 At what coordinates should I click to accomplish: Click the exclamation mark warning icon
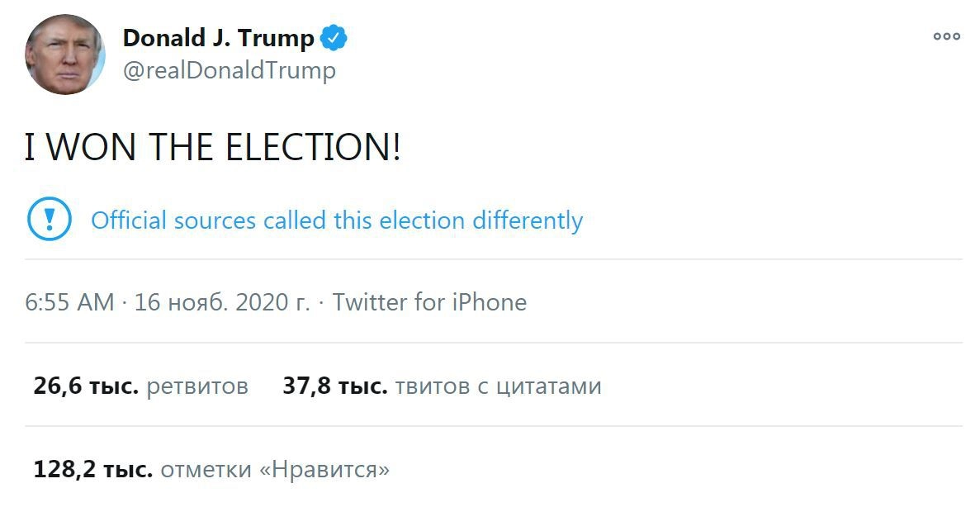click(50, 220)
